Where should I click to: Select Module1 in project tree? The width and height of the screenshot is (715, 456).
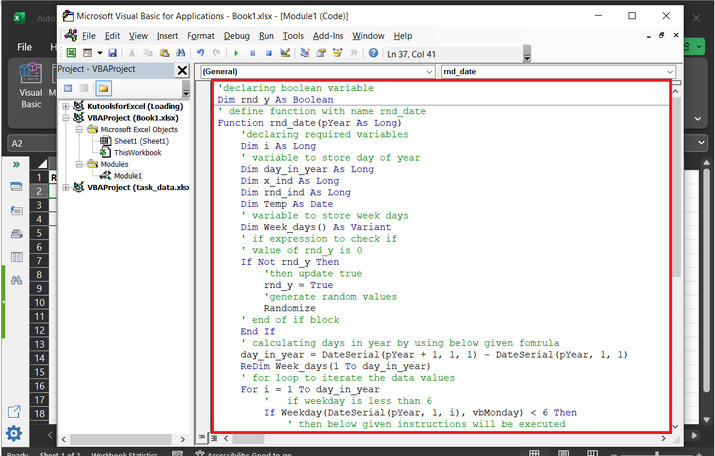pyautogui.click(x=128, y=176)
